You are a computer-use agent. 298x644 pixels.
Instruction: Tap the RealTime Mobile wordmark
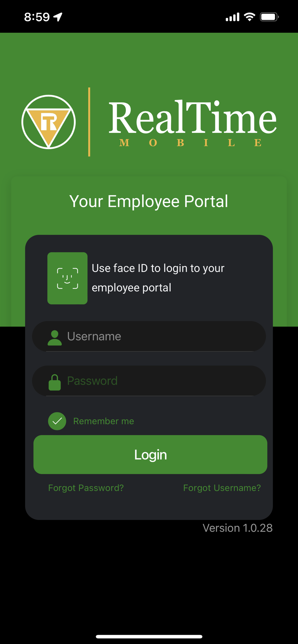click(193, 123)
